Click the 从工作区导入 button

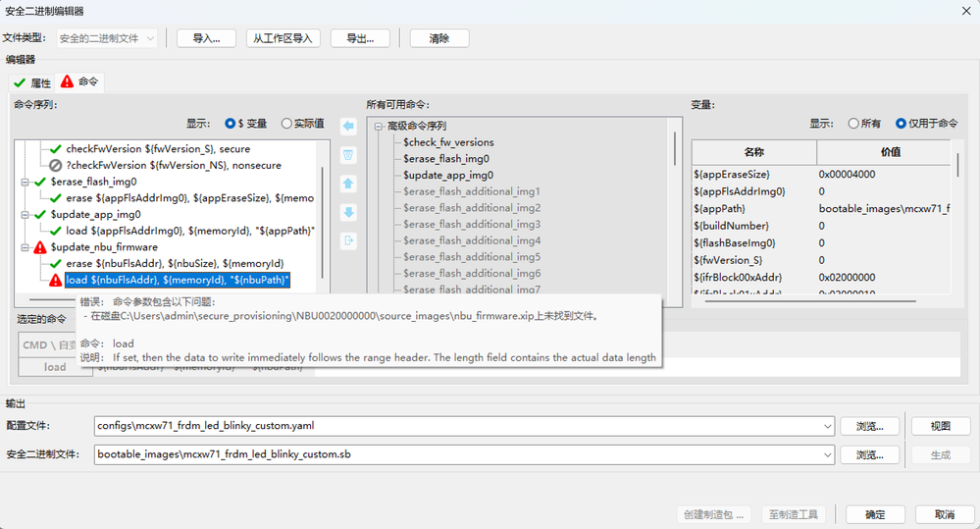(x=284, y=38)
